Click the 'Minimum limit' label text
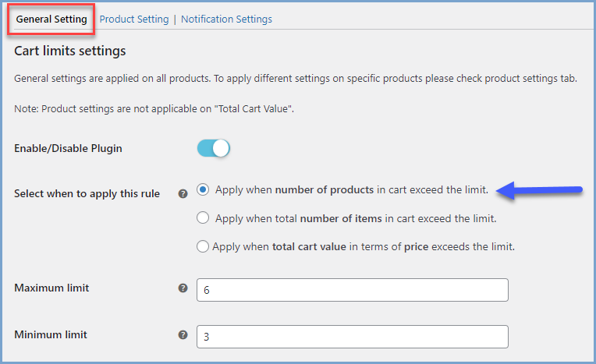596x364 pixels. pos(51,334)
